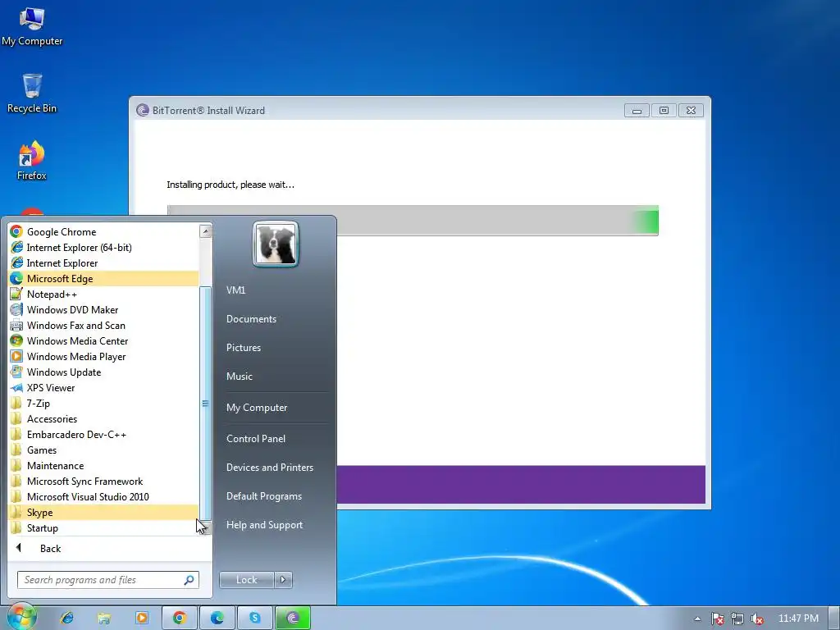840x630 pixels.
Task: Click the program list scrollbar thumb
Action: click(205, 403)
